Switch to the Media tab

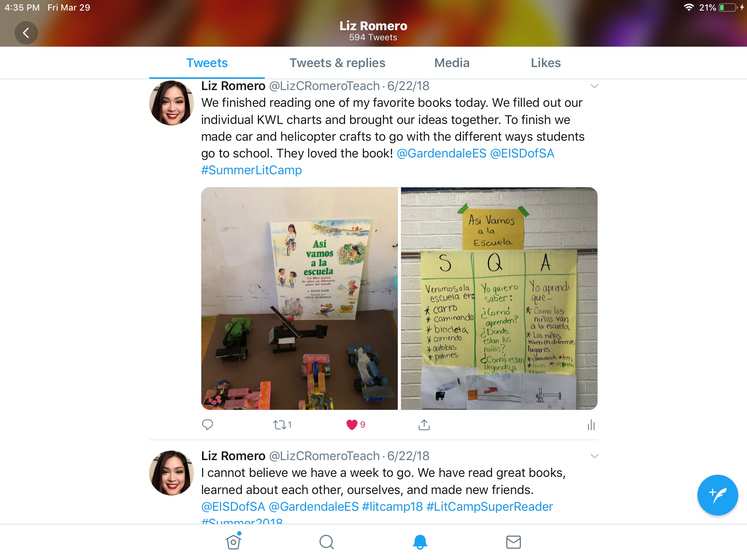tap(452, 63)
